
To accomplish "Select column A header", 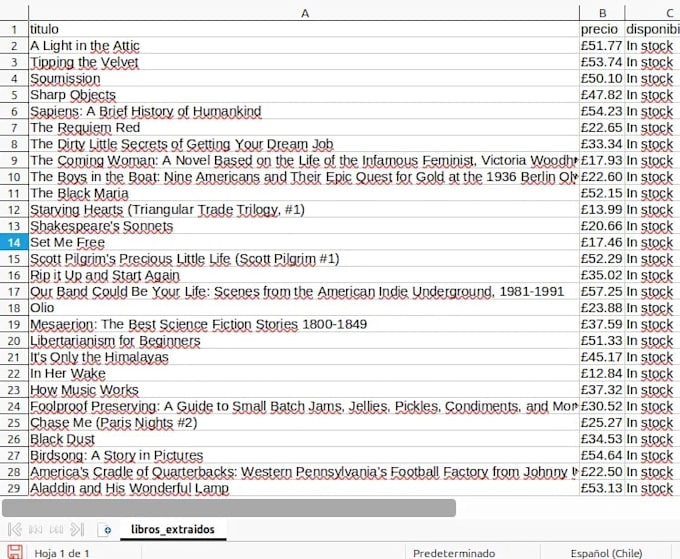I will [304, 13].
